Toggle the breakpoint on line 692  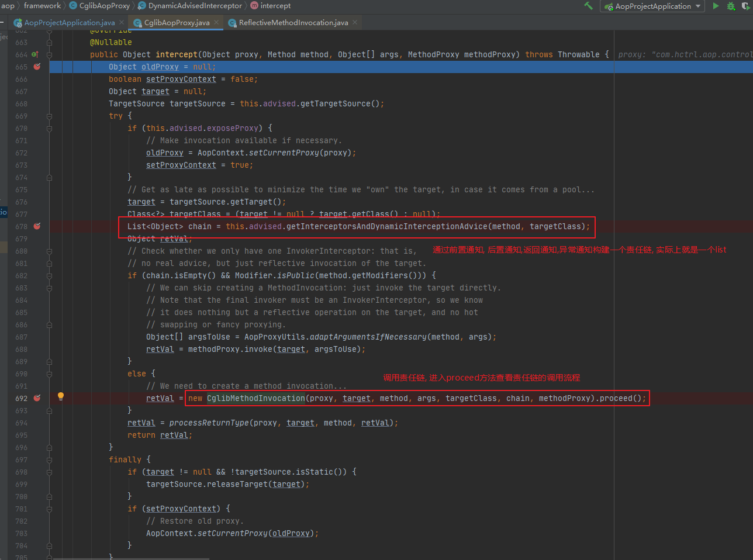(37, 398)
